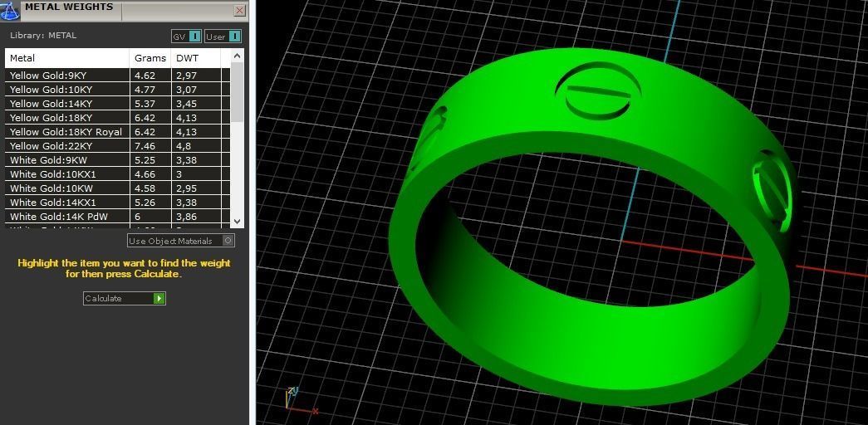
Task: Click the XYZ axis indicator in viewport corner
Action: click(302, 400)
